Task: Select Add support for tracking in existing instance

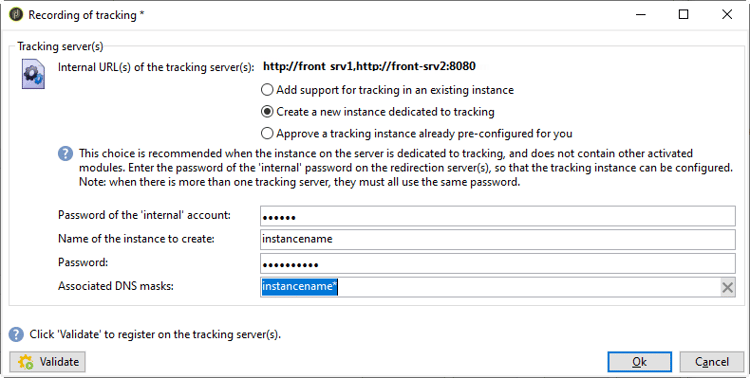Action: [x=387, y=90]
